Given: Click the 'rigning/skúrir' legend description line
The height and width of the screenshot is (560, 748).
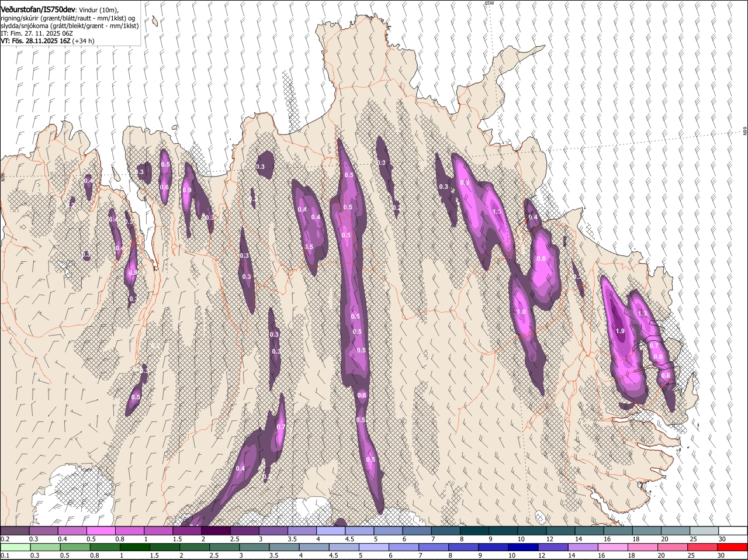Looking at the screenshot, I should pos(67,18).
